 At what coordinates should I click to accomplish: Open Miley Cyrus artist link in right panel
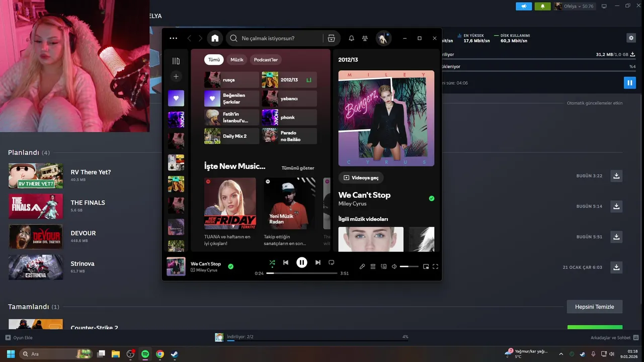click(352, 204)
